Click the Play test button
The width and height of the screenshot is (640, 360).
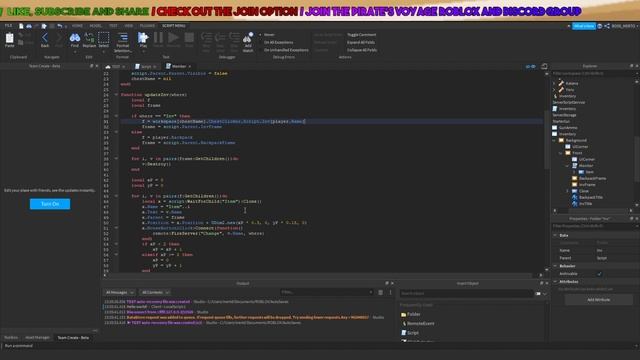[x=143, y=40]
